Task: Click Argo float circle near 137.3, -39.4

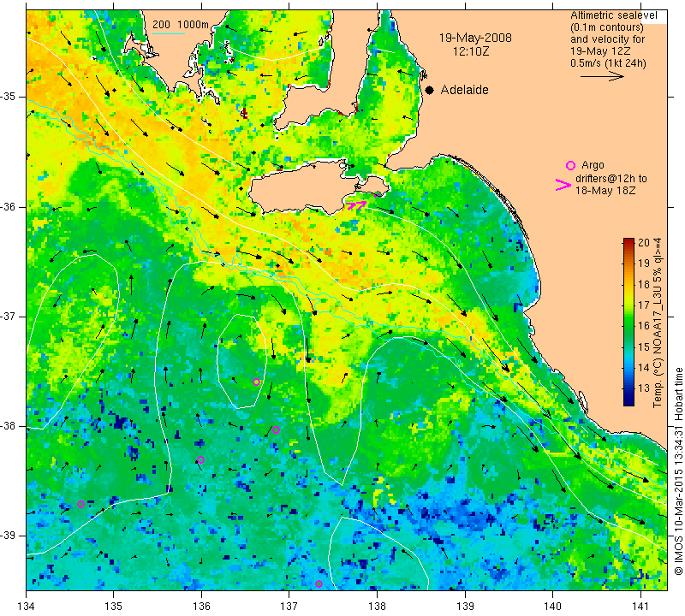Action: pos(319,584)
